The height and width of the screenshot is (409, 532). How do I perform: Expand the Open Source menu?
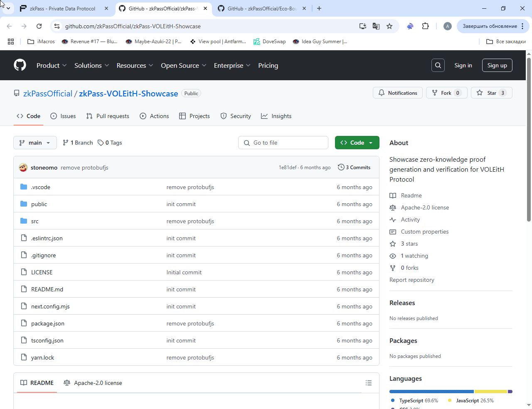(183, 65)
